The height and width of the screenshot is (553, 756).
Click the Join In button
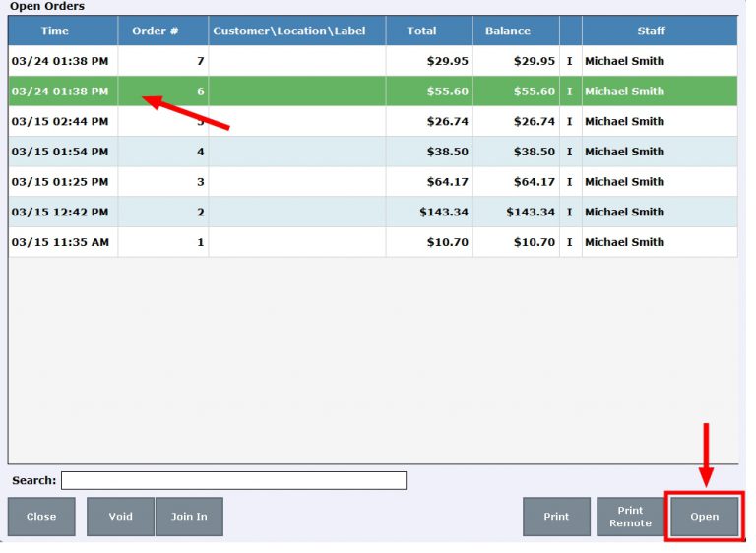[x=189, y=517]
